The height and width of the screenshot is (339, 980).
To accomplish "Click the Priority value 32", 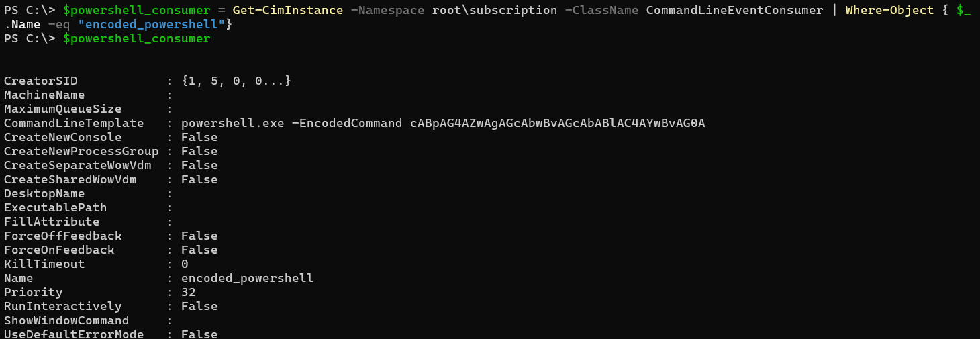I will [x=189, y=292].
